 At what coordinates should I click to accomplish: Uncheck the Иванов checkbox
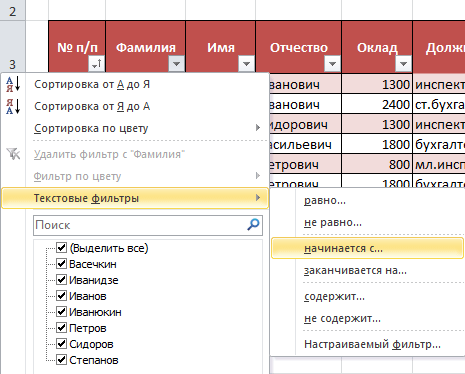tap(61, 295)
